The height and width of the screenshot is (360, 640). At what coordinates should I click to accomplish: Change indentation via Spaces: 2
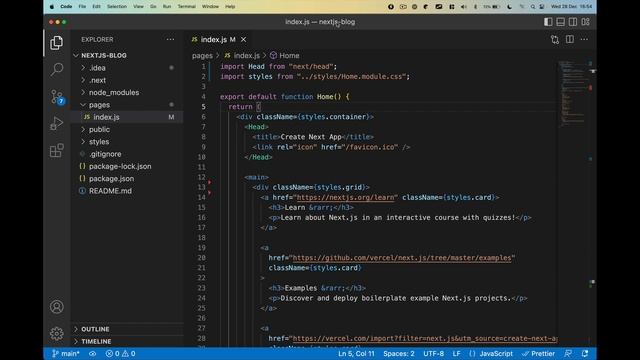click(x=399, y=354)
